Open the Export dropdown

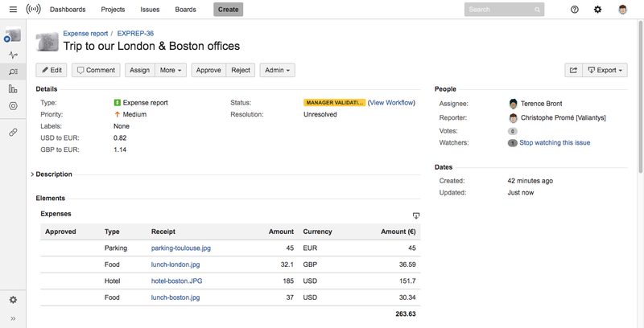605,70
